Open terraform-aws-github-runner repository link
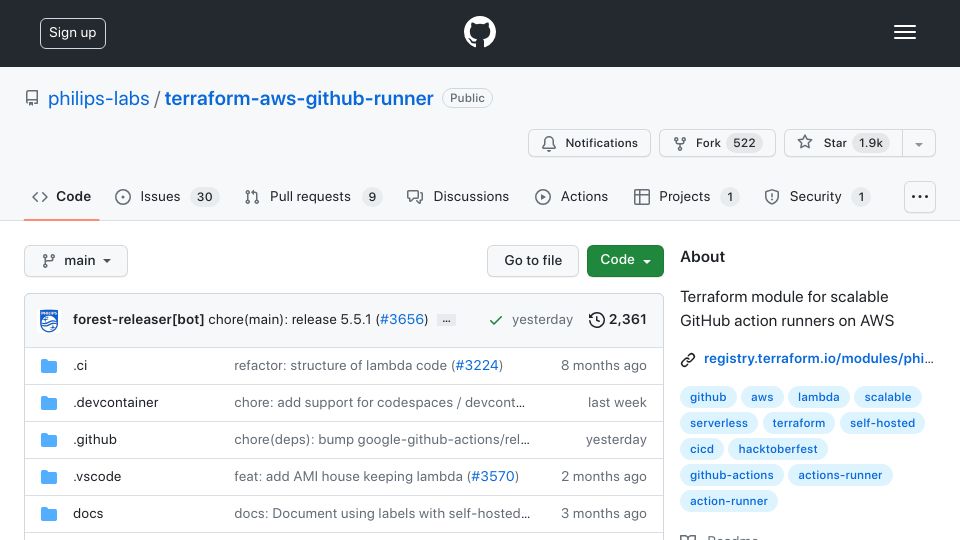 [299, 99]
